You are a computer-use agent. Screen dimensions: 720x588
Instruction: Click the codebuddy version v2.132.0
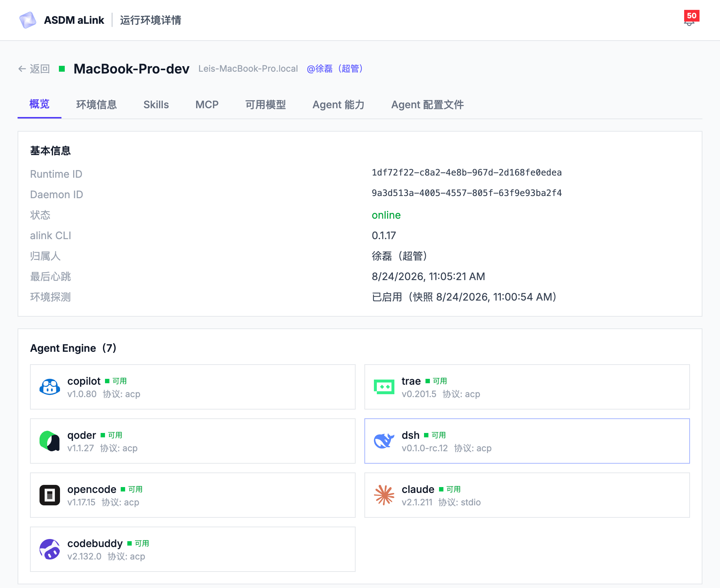85,556
